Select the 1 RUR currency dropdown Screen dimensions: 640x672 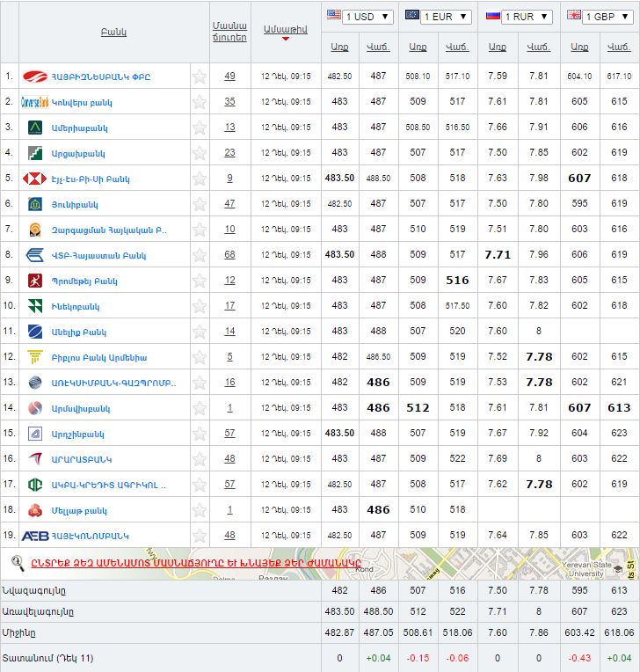[519, 17]
